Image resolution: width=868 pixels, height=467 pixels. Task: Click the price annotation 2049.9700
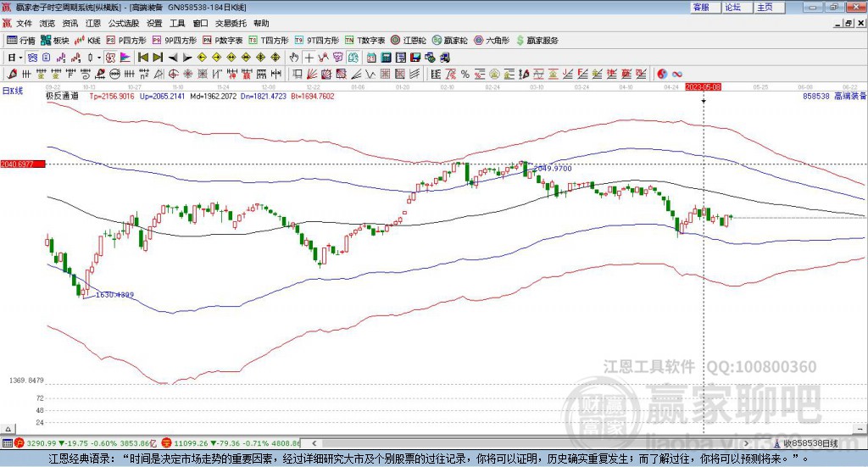tap(552, 168)
